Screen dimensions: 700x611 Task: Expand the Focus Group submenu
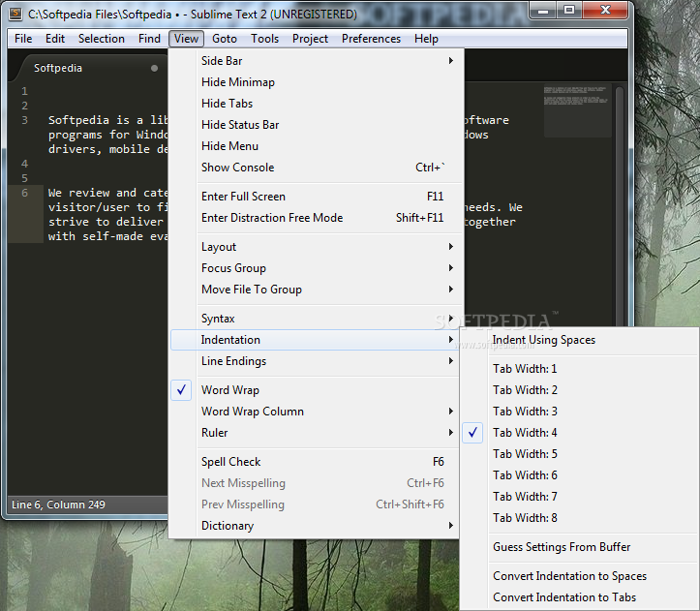pos(316,268)
